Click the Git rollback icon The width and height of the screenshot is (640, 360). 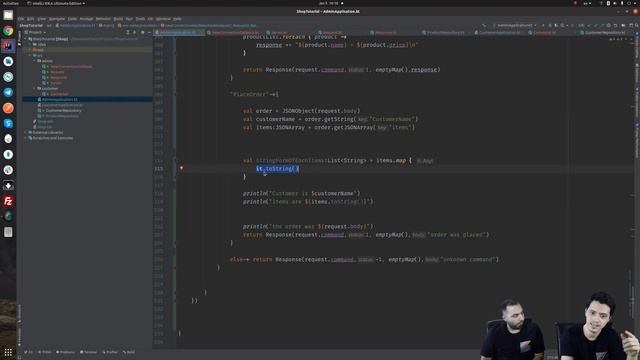click(x=615, y=25)
